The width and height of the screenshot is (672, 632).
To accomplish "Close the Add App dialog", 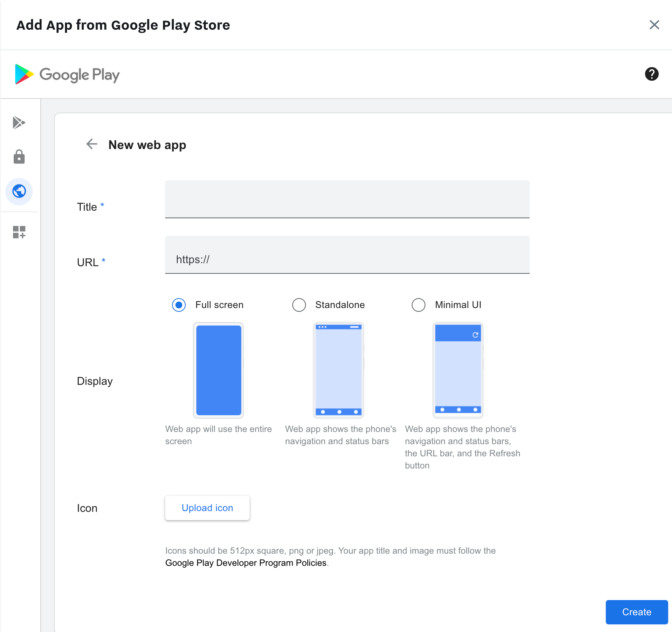I will click(654, 25).
